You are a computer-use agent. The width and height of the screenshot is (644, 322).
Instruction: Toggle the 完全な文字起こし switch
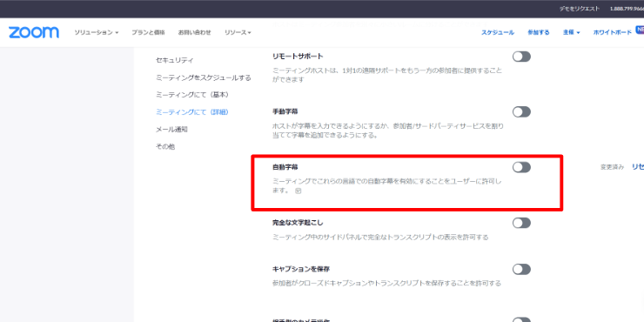coord(521,223)
